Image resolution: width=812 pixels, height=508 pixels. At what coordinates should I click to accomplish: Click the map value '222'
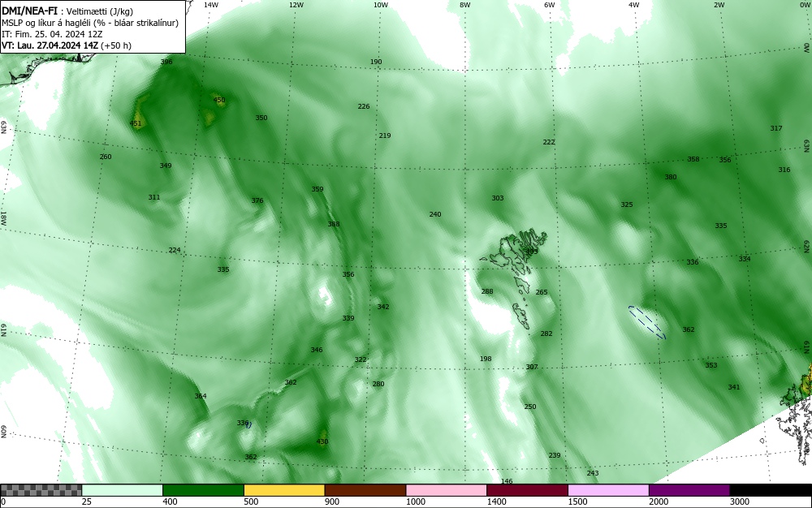(x=549, y=142)
